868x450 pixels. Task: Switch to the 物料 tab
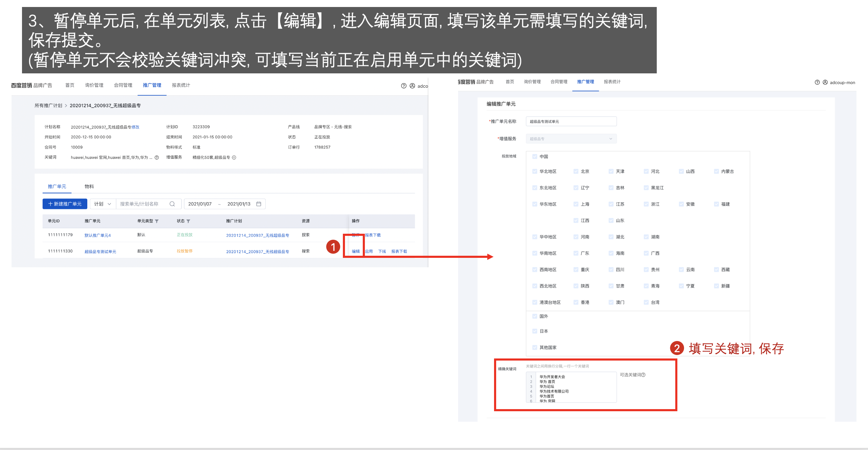pos(89,187)
